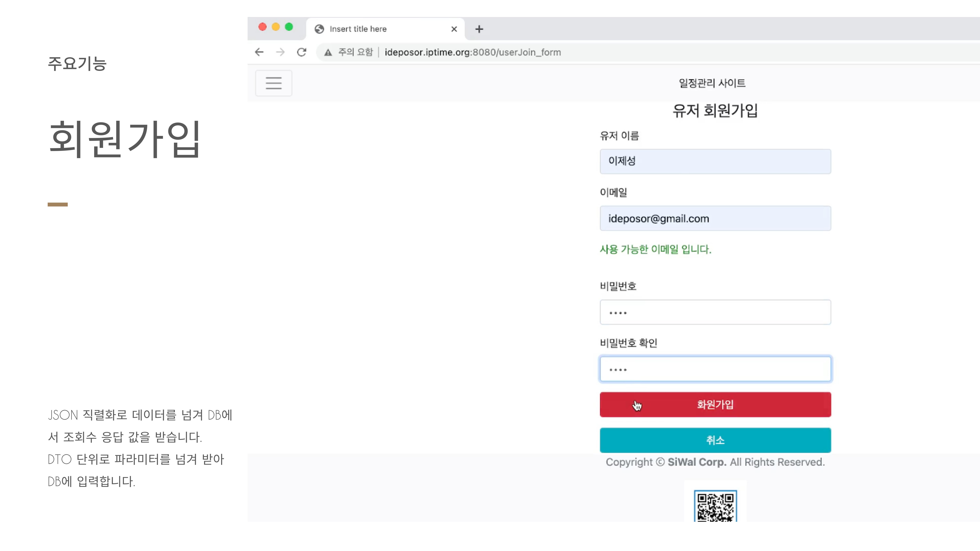Click the '이메일' field label
980x551 pixels.
pos(613,192)
